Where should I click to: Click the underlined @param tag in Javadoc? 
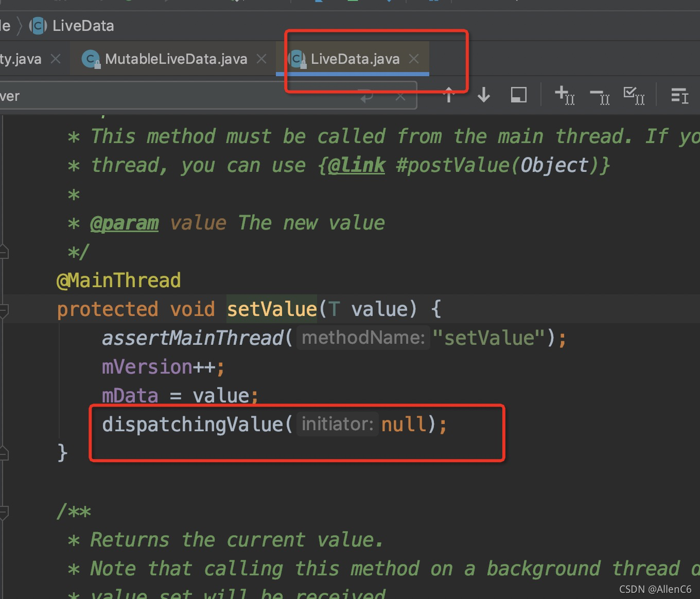[124, 222]
